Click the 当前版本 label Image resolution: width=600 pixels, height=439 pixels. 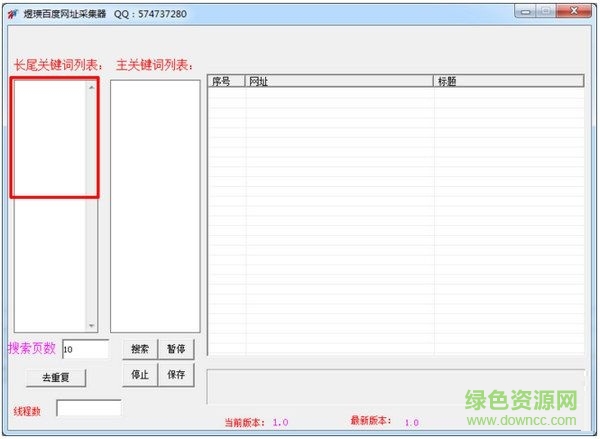[x=245, y=423]
